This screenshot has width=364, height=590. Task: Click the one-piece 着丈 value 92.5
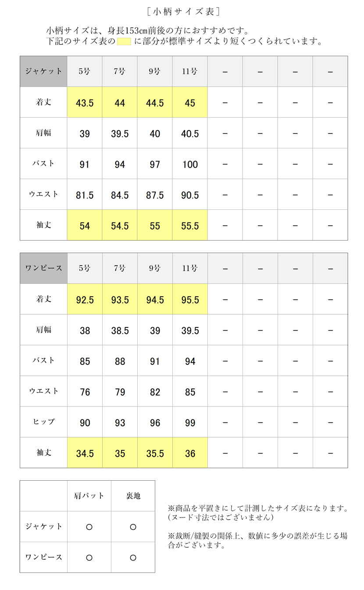click(x=85, y=300)
